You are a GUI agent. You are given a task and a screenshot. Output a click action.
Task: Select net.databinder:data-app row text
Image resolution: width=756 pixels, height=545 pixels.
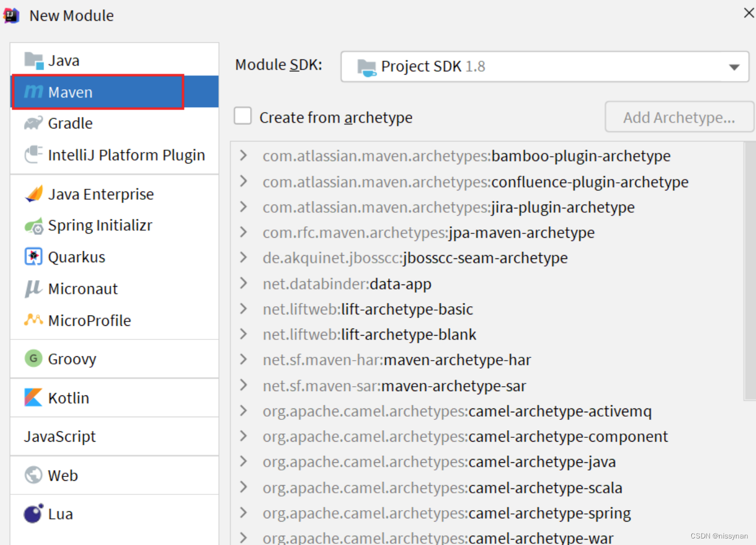point(347,284)
